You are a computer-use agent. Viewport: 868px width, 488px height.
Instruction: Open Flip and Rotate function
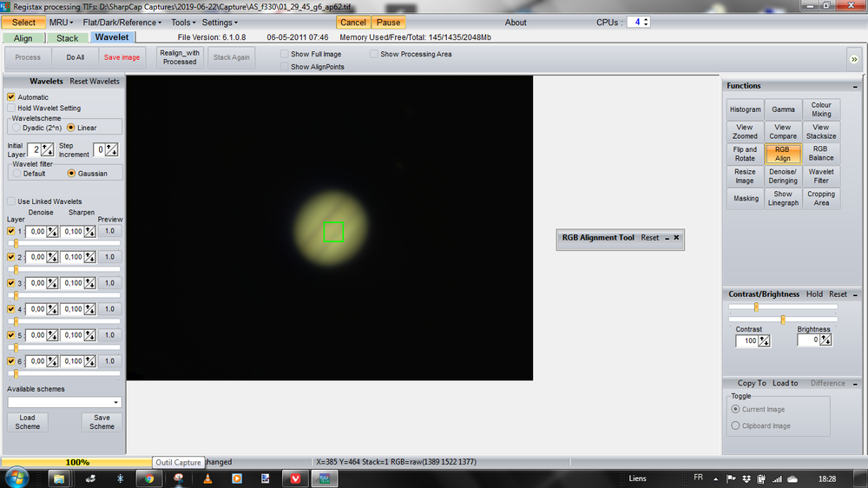(745, 154)
